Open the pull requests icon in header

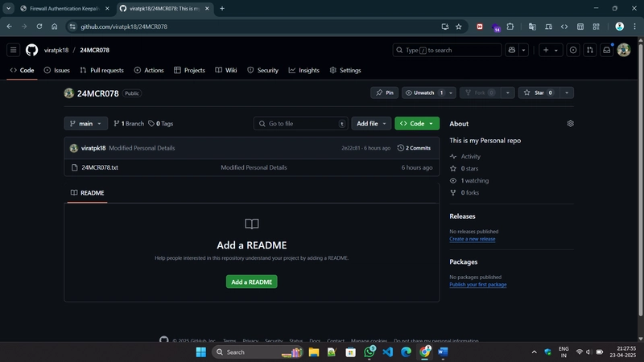pyautogui.click(x=590, y=50)
